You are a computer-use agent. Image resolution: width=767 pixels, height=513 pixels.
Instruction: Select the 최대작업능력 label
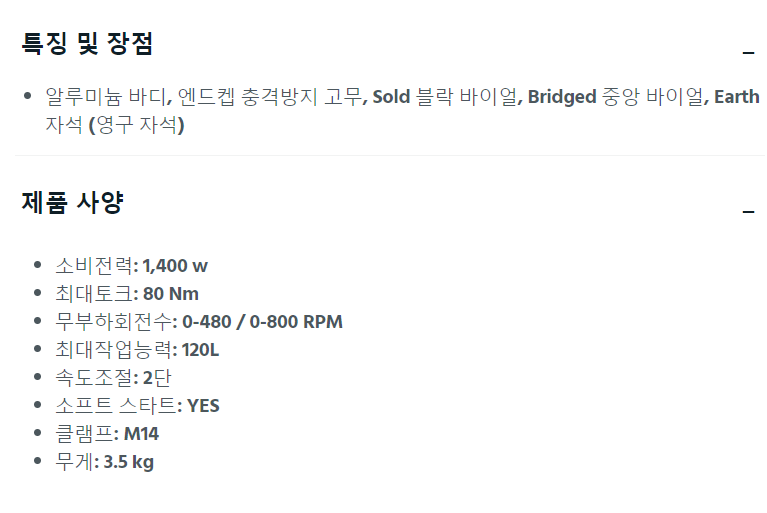point(113,350)
